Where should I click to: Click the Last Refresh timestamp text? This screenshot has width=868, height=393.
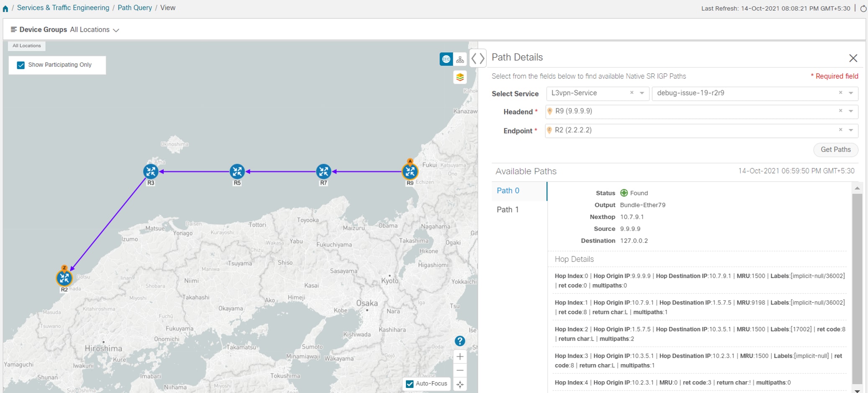click(776, 8)
